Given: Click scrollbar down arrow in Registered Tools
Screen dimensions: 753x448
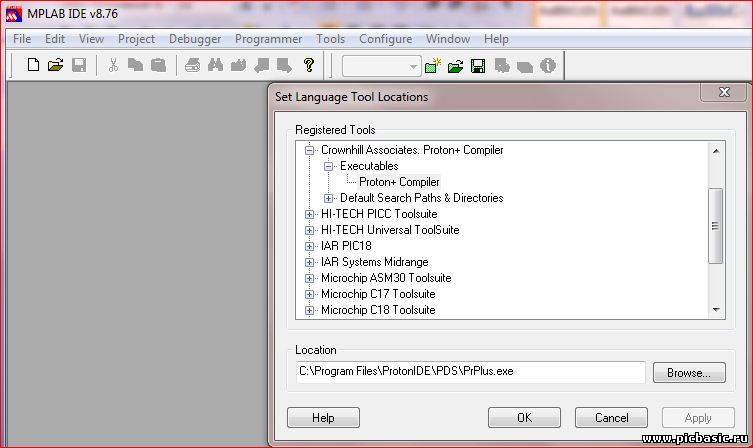Looking at the screenshot, I should click(x=716, y=310).
